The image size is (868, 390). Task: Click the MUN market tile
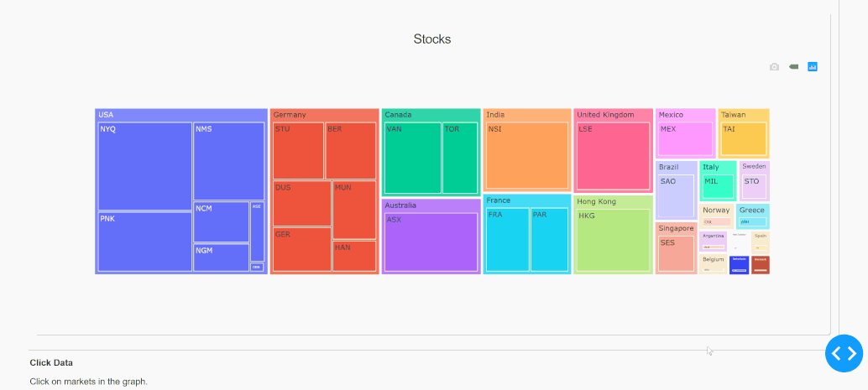point(354,210)
